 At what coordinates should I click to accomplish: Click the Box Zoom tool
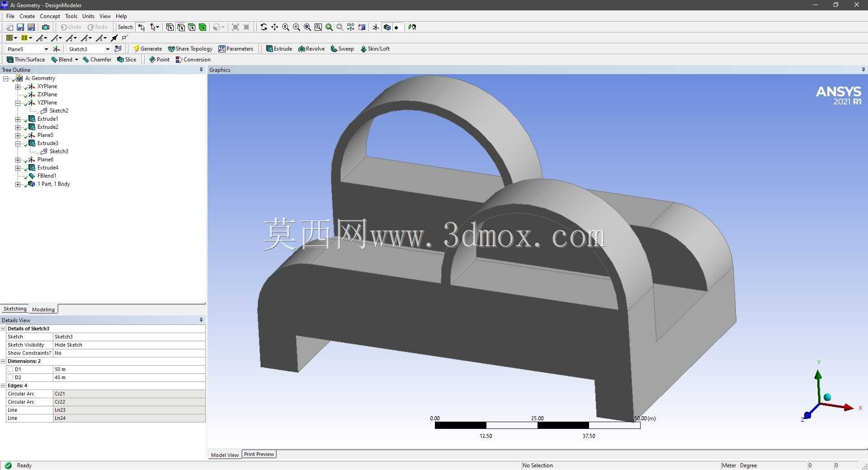point(297,27)
